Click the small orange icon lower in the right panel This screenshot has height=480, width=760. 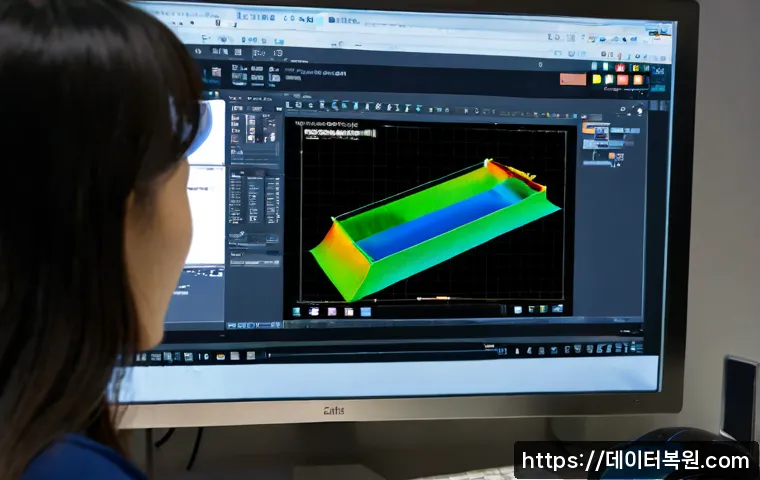[x=612, y=156]
